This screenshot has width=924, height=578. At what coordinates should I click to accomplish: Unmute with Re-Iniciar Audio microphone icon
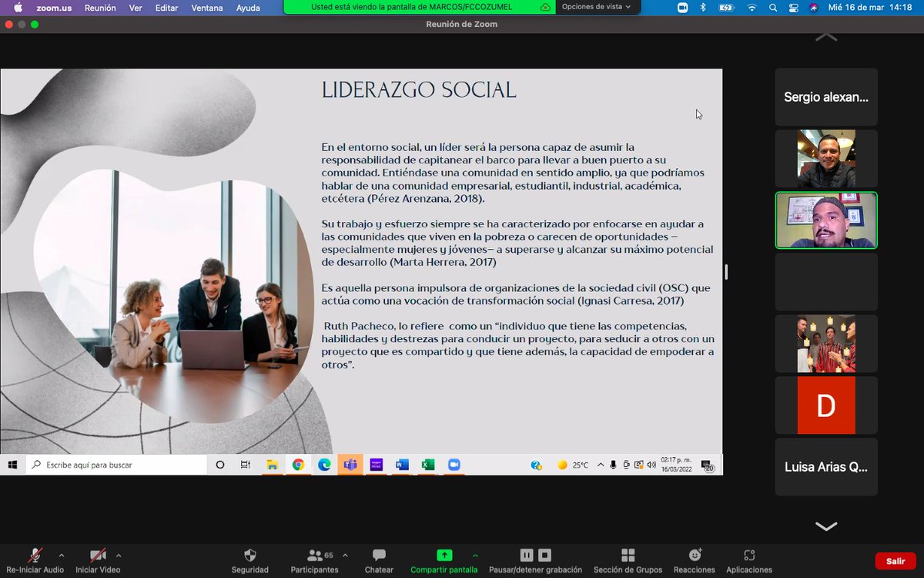coord(35,555)
